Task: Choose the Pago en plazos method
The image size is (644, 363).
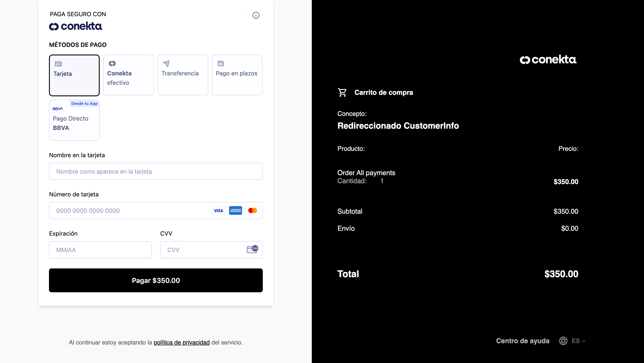Action: [237, 75]
